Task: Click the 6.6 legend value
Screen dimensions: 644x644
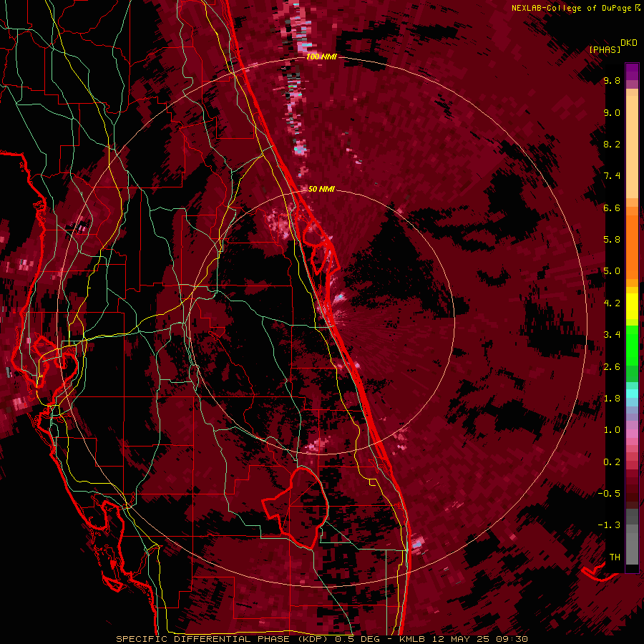Action: (612, 208)
